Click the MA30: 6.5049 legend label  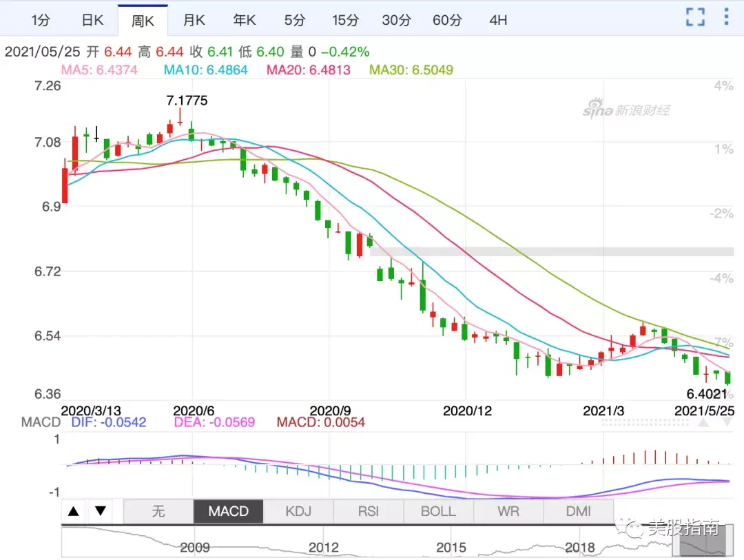(x=411, y=70)
